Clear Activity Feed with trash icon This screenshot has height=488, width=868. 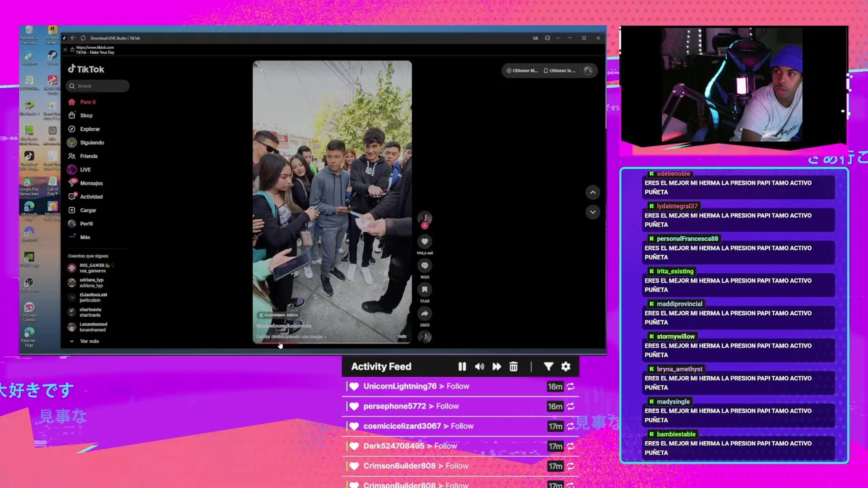point(513,367)
